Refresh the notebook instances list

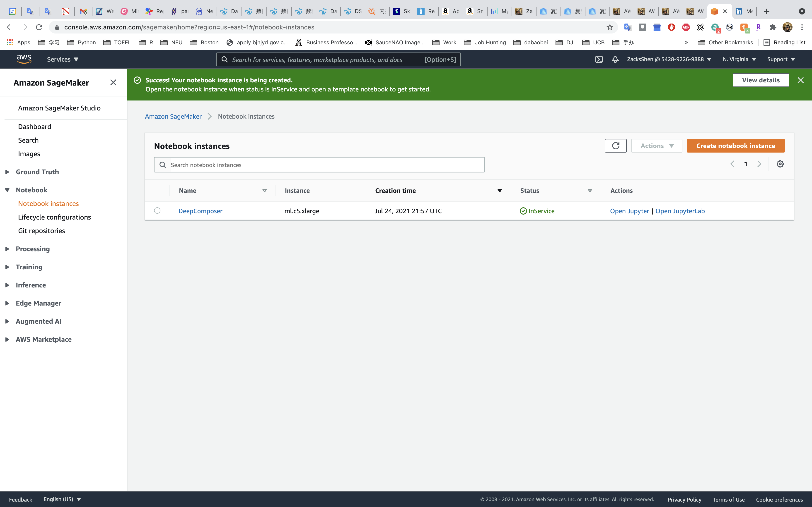click(x=615, y=146)
